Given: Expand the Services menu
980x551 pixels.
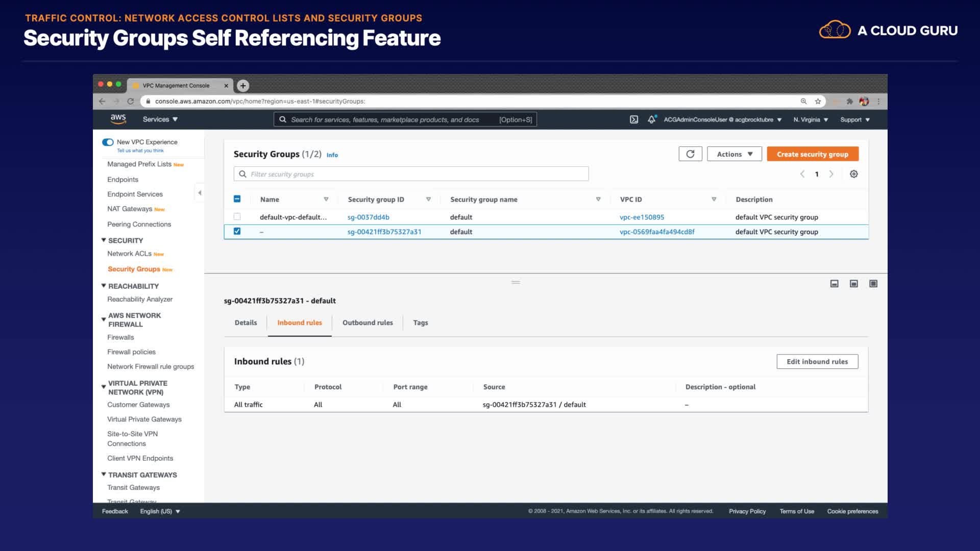Looking at the screenshot, I should click(x=160, y=119).
